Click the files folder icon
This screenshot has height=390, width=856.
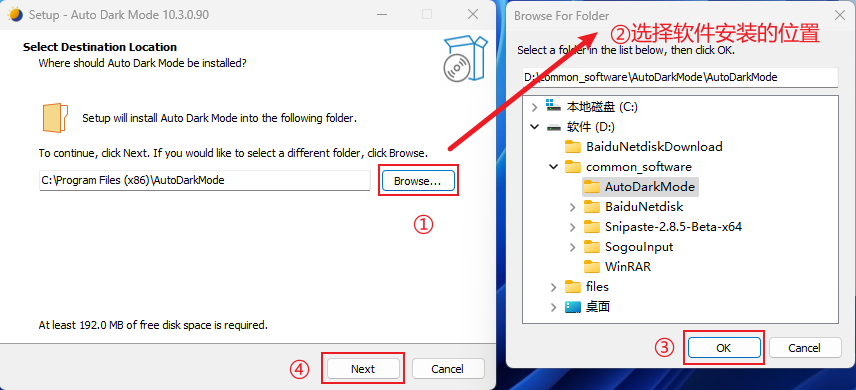click(x=573, y=287)
